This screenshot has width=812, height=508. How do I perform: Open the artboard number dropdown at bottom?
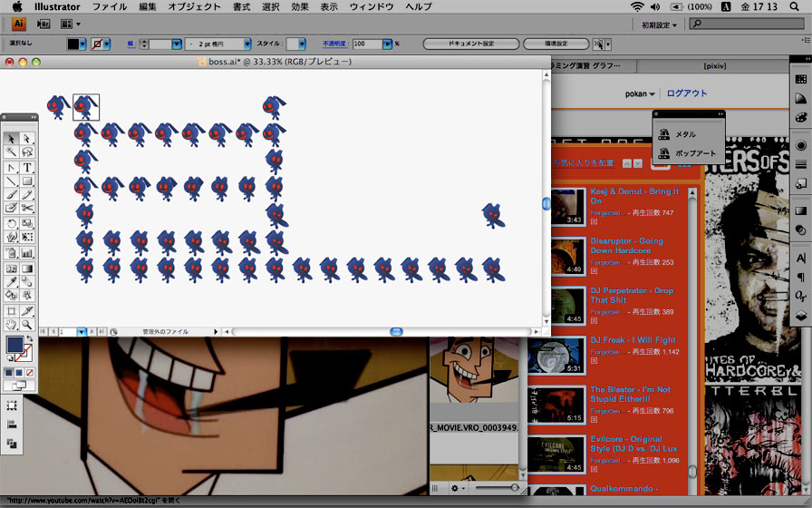[82, 332]
